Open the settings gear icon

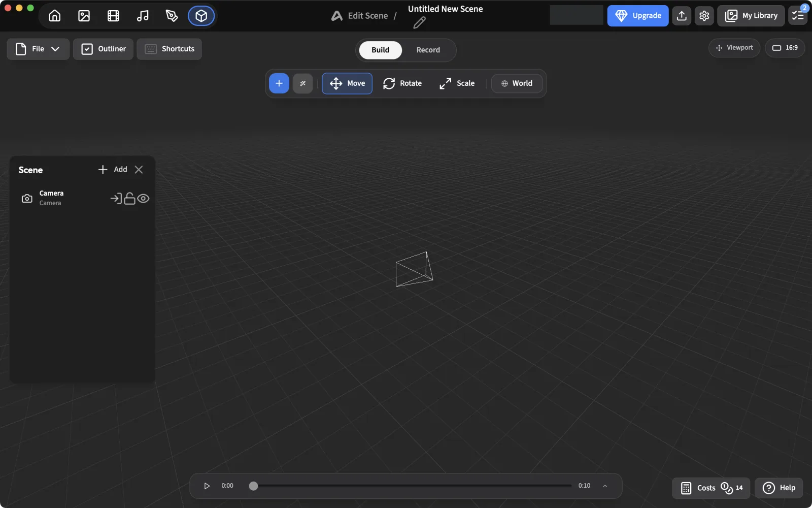coord(704,16)
